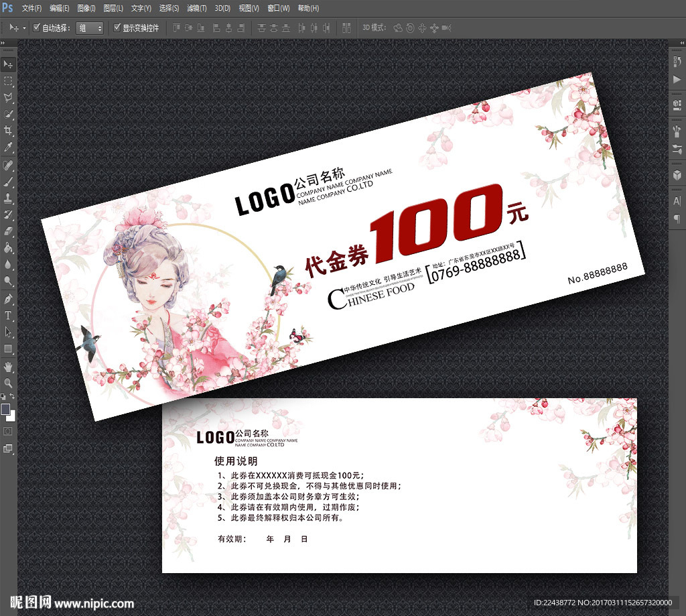Open the 图像(I) menu
Screen dimensions: 686x616
(x=86, y=8)
